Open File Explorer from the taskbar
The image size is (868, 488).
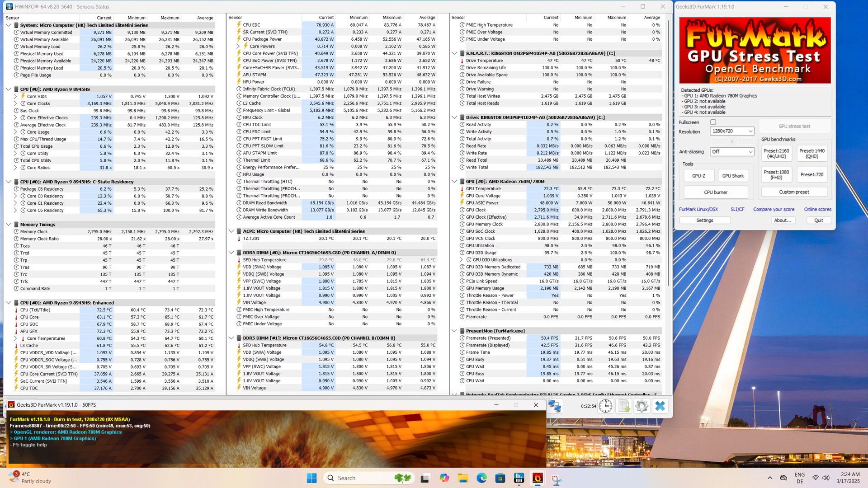point(462,478)
